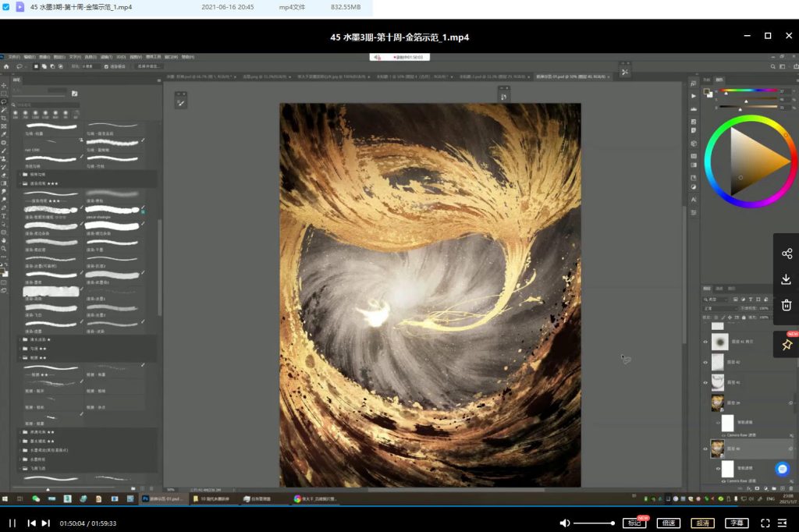Toggle visibility of layer 图层 42

[x=705, y=362]
